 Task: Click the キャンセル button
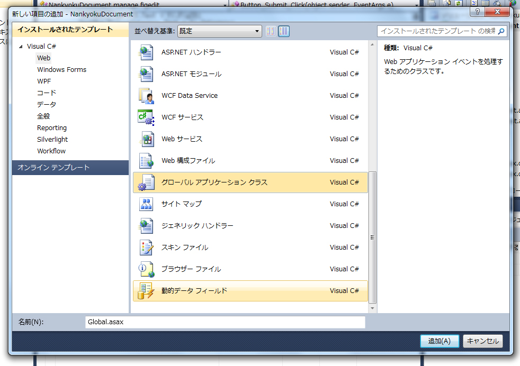[x=483, y=341]
